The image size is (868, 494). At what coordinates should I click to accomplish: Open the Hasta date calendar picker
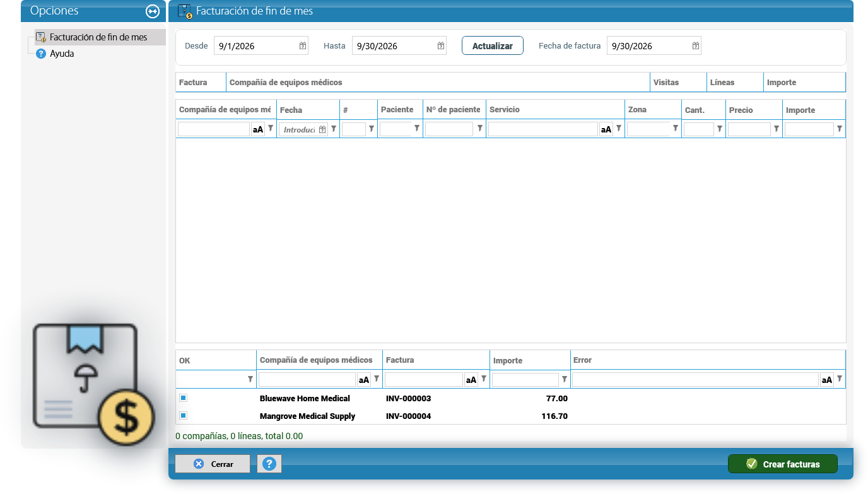(441, 45)
